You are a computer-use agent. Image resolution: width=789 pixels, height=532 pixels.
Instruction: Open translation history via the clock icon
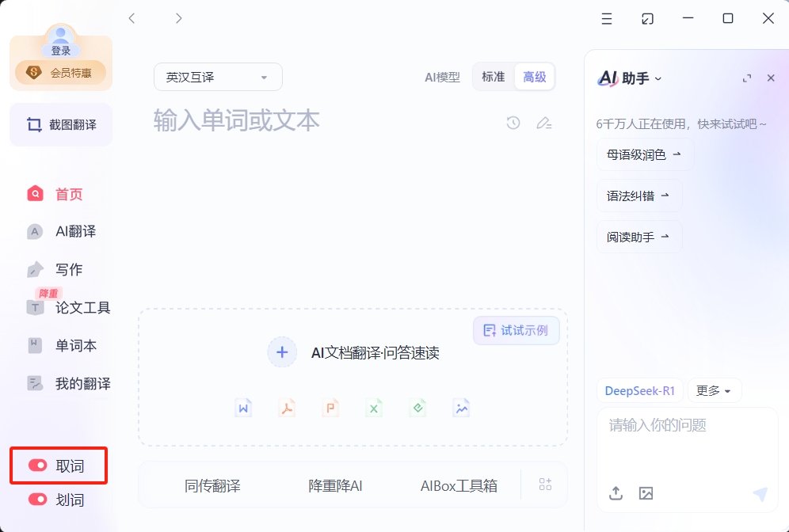(x=513, y=123)
